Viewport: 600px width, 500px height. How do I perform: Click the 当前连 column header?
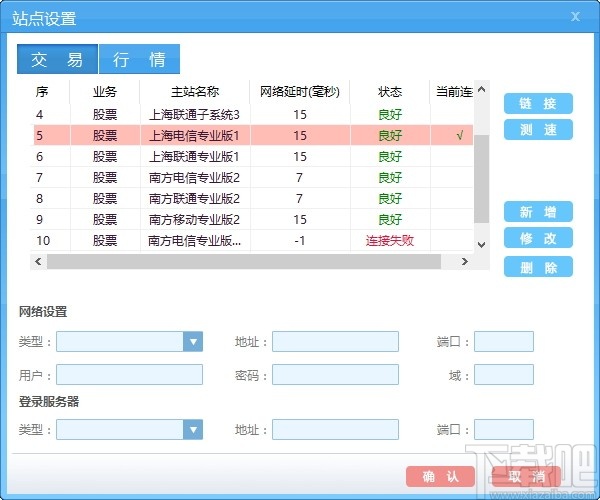452,92
